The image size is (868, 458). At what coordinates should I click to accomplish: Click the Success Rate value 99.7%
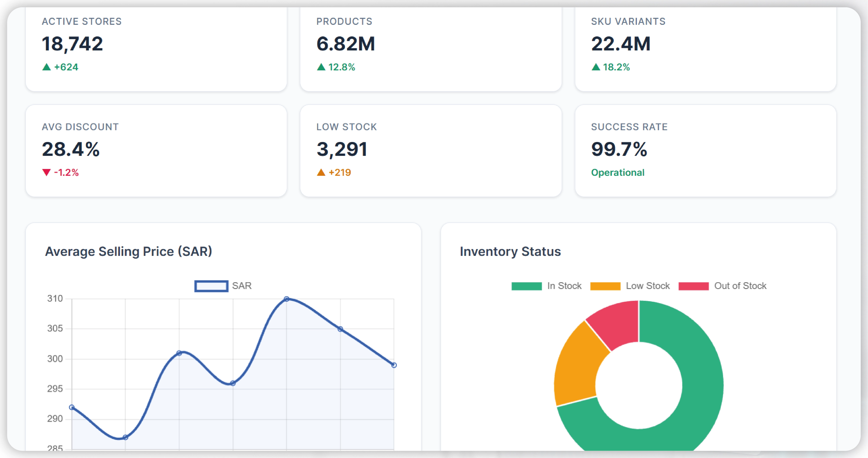point(619,149)
